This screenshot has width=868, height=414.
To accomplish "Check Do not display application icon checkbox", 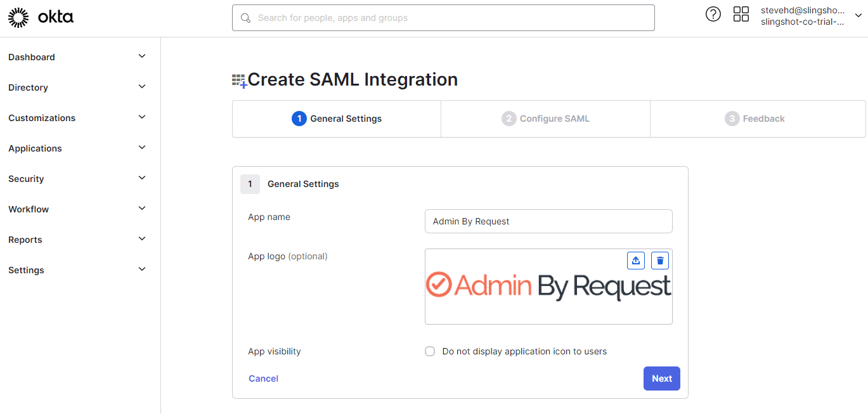I will 430,351.
